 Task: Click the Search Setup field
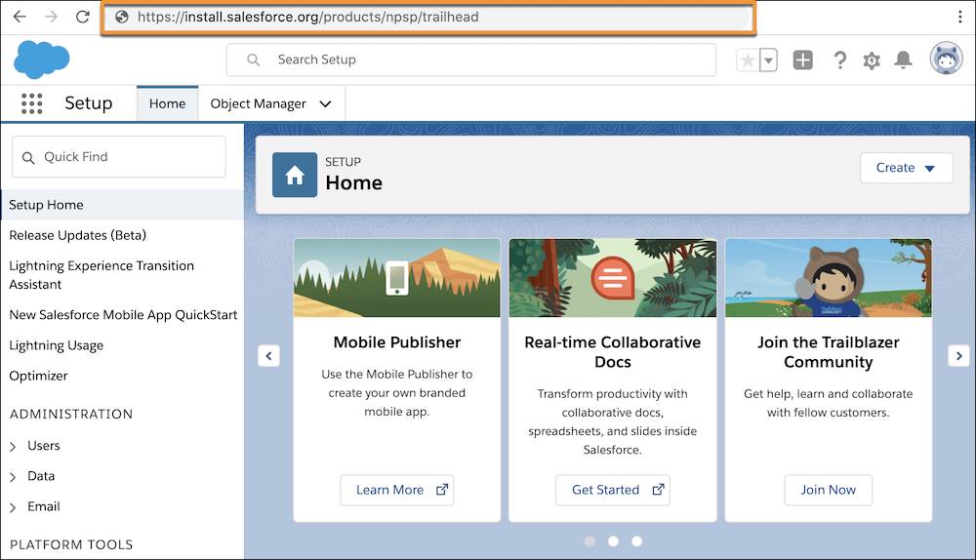coord(471,60)
